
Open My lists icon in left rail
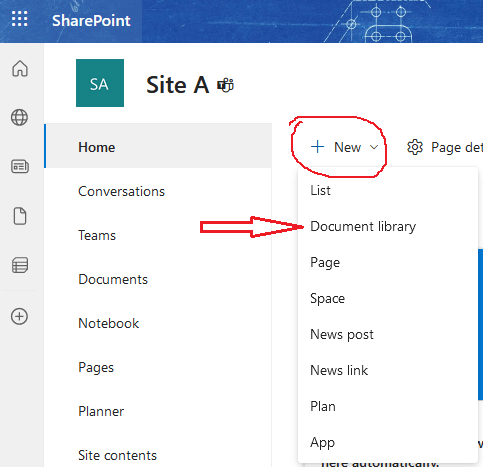20,265
